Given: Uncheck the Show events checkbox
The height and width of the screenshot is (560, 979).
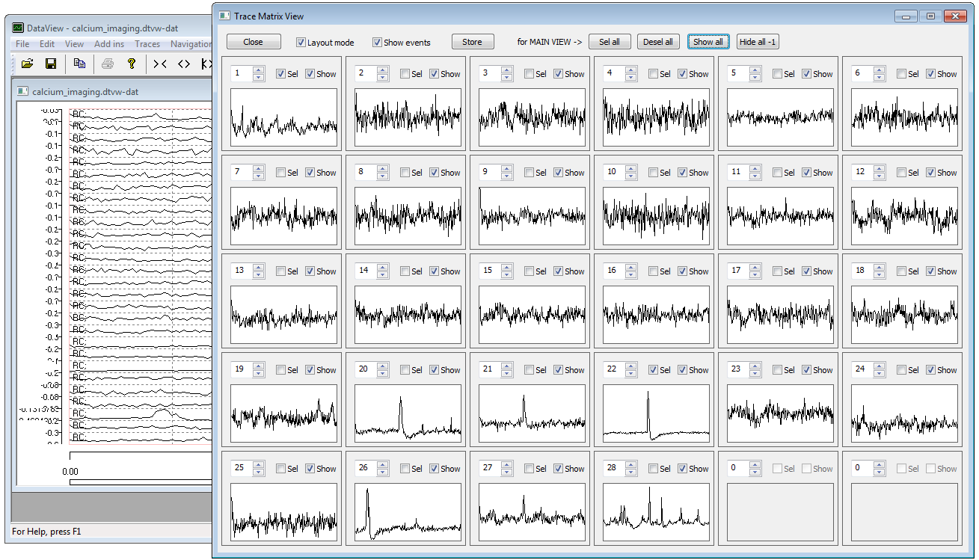Looking at the screenshot, I should pos(378,43).
